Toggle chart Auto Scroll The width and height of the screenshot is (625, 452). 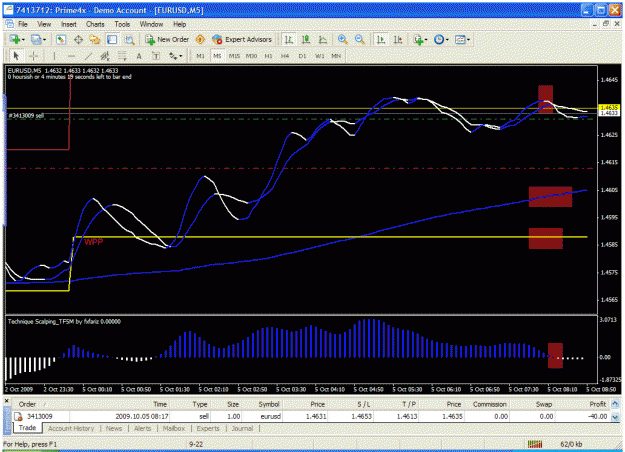381,39
